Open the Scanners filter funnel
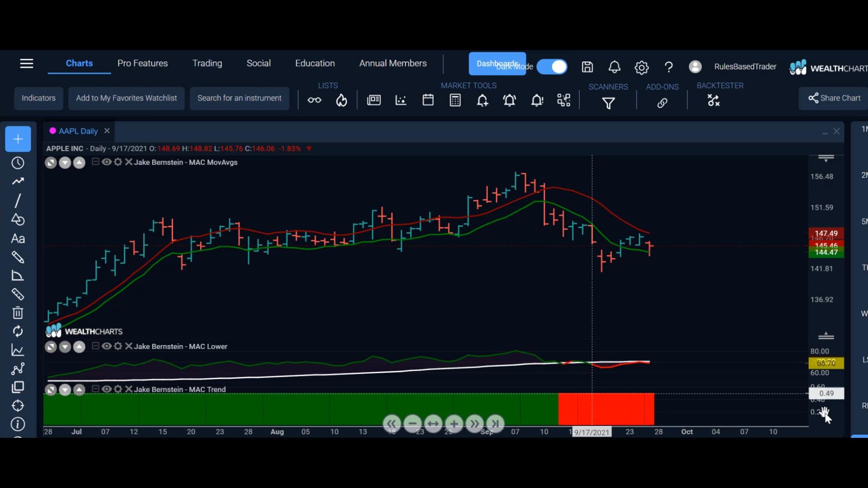Viewport: 868px width, 488px height. 609,103
